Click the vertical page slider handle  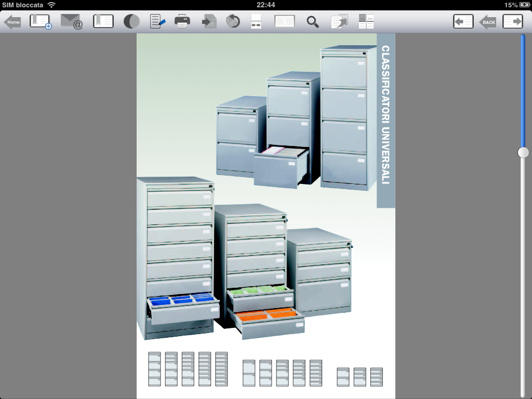pyautogui.click(x=523, y=152)
